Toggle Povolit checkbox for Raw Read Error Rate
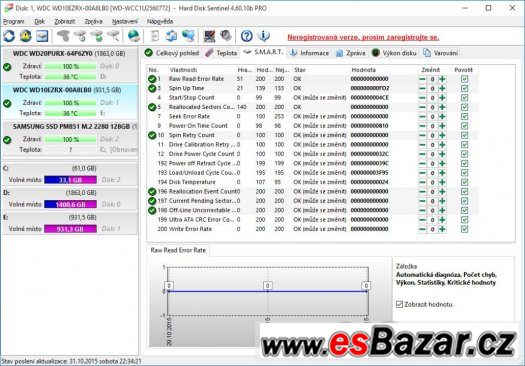Viewport: 525px width, 366px height. tap(464, 79)
